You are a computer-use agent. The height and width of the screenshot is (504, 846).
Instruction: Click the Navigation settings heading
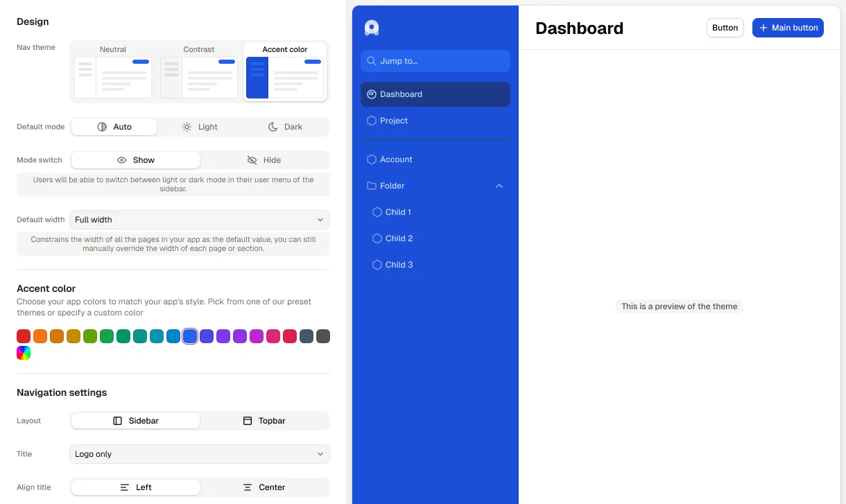coord(62,392)
